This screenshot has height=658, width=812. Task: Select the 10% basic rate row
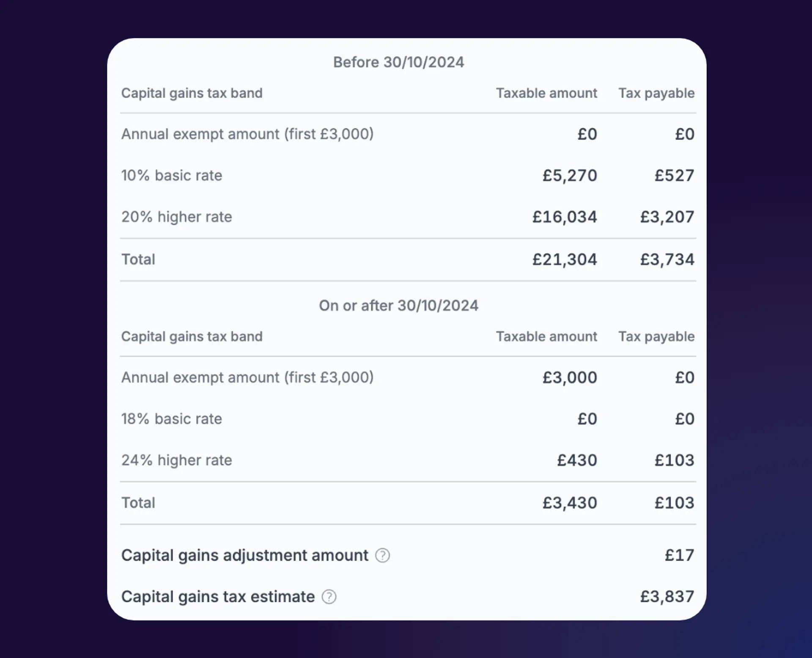171,175
